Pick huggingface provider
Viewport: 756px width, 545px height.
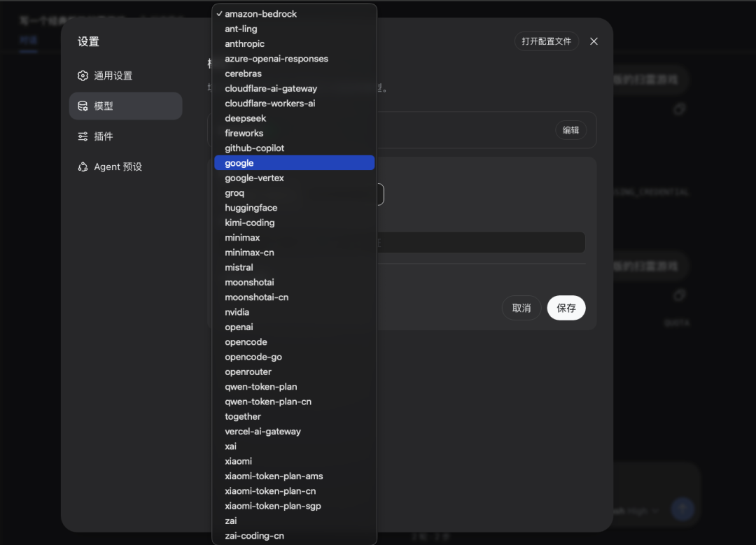pyautogui.click(x=294, y=208)
